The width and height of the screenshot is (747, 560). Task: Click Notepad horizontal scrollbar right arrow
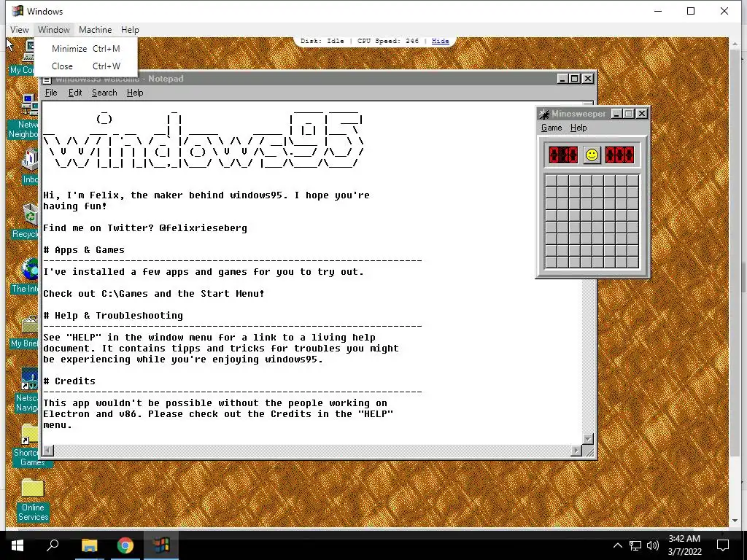click(x=576, y=450)
